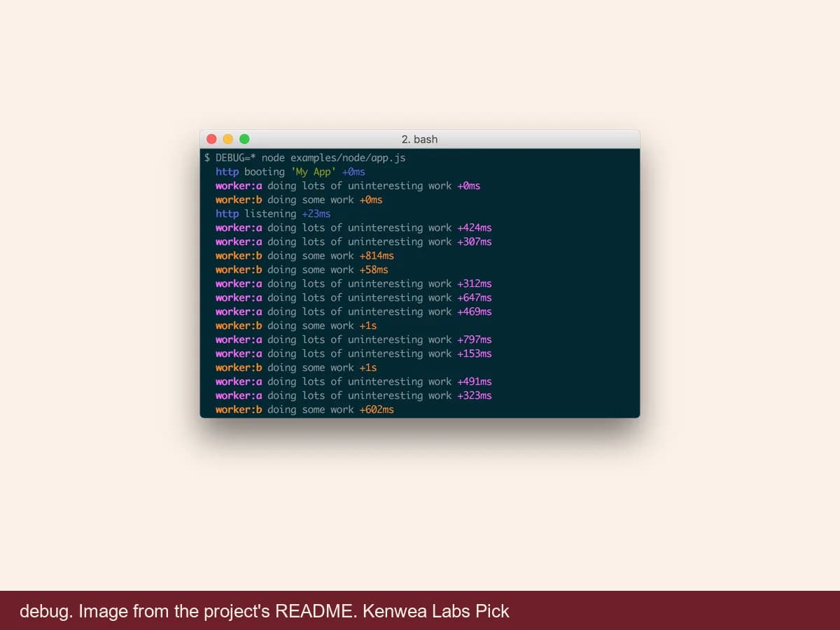The width and height of the screenshot is (840, 630).
Task: Click the worker:a line ending in +469ms
Action: (353, 311)
